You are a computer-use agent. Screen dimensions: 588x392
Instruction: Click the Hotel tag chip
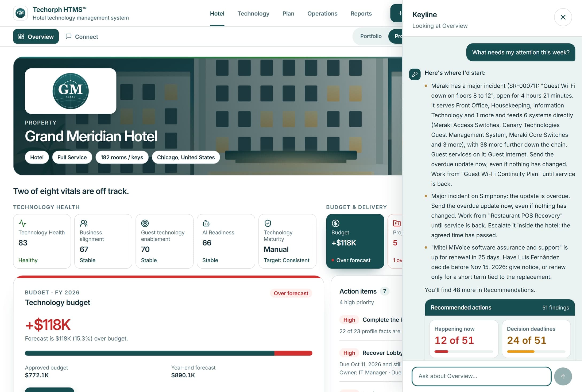(37, 157)
